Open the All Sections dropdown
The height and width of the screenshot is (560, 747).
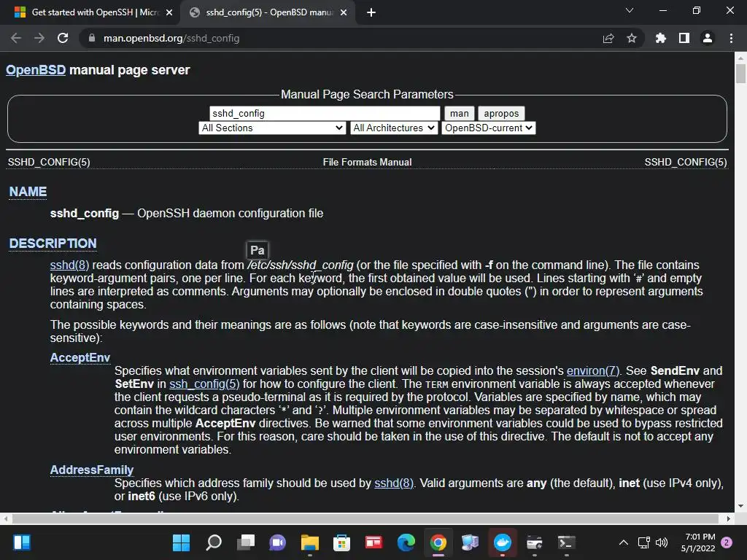[x=272, y=128]
